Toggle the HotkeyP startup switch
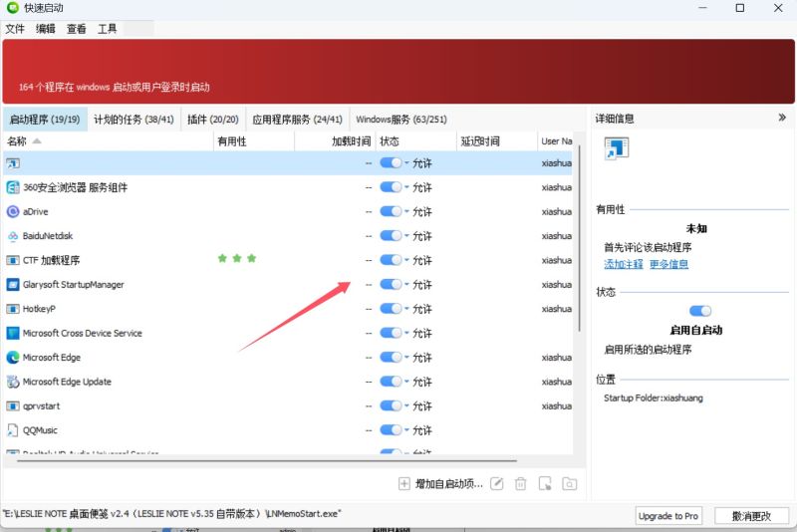Image resolution: width=797 pixels, height=532 pixels. tap(391, 309)
